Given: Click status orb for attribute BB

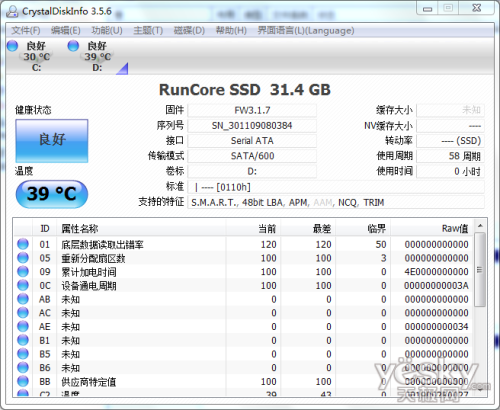Looking at the screenshot, I should [x=23, y=381].
